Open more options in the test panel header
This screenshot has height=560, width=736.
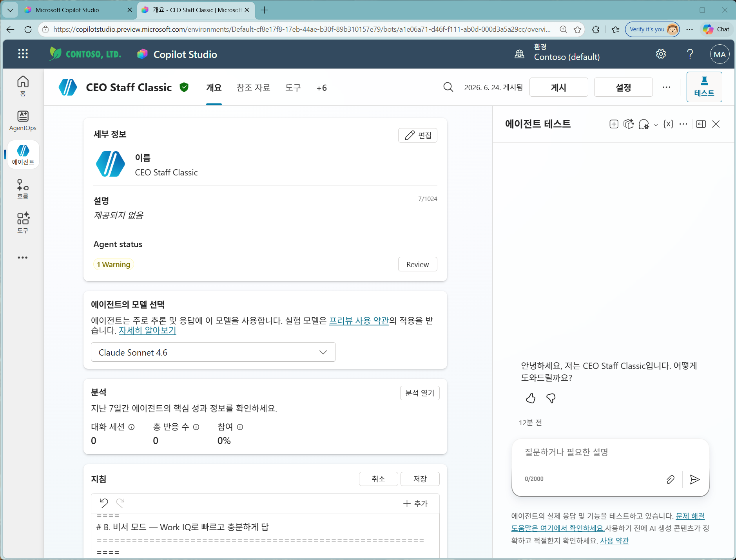click(683, 124)
